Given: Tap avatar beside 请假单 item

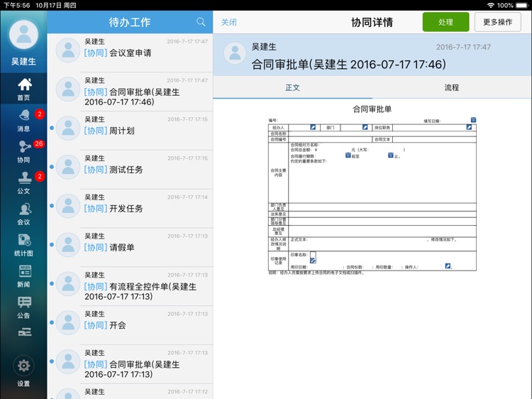Looking at the screenshot, I should click(x=68, y=245).
